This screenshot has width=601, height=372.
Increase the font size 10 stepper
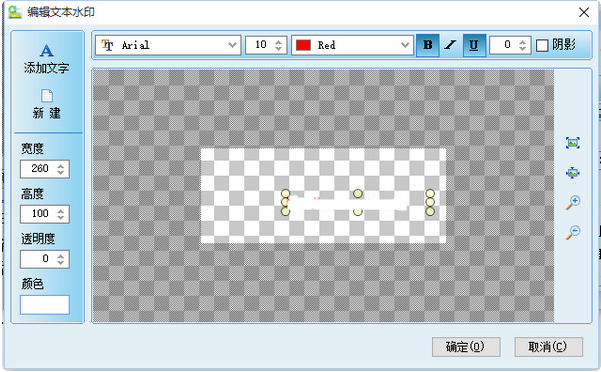pos(279,42)
